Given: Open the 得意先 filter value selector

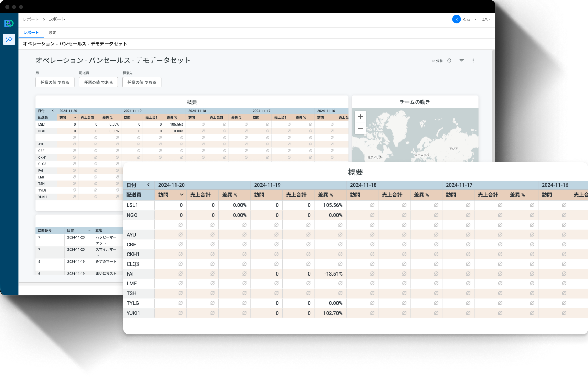Looking at the screenshot, I should (142, 82).
